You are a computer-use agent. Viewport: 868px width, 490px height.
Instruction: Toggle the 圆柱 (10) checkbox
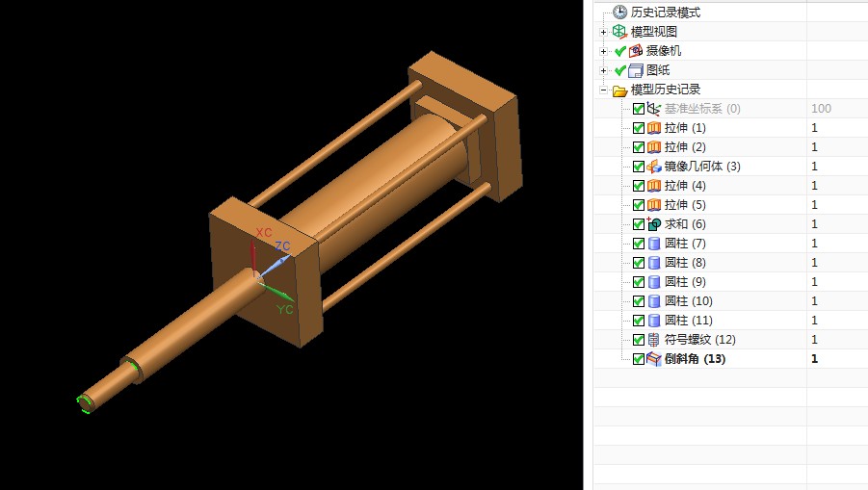click(x=639, y=301)
